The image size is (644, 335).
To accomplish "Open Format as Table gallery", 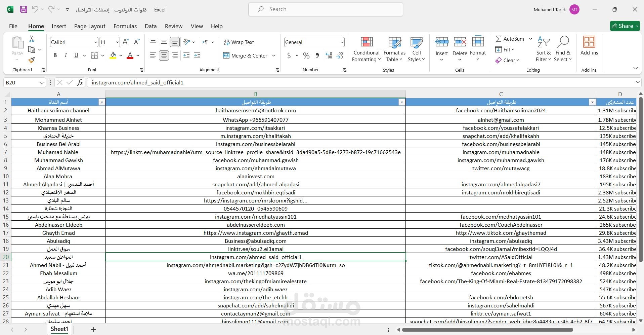I will [394, 49].
